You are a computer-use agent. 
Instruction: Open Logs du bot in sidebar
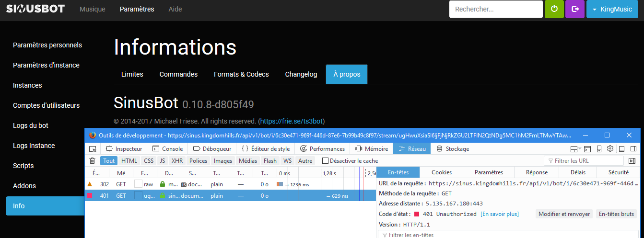(31, 125)
